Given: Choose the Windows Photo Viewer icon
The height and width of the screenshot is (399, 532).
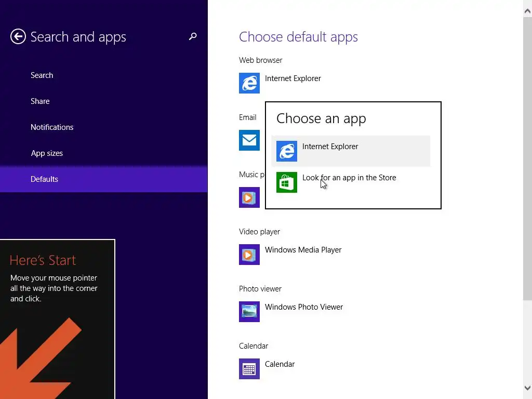Looking at the screenshot, I should click(249, 312).
